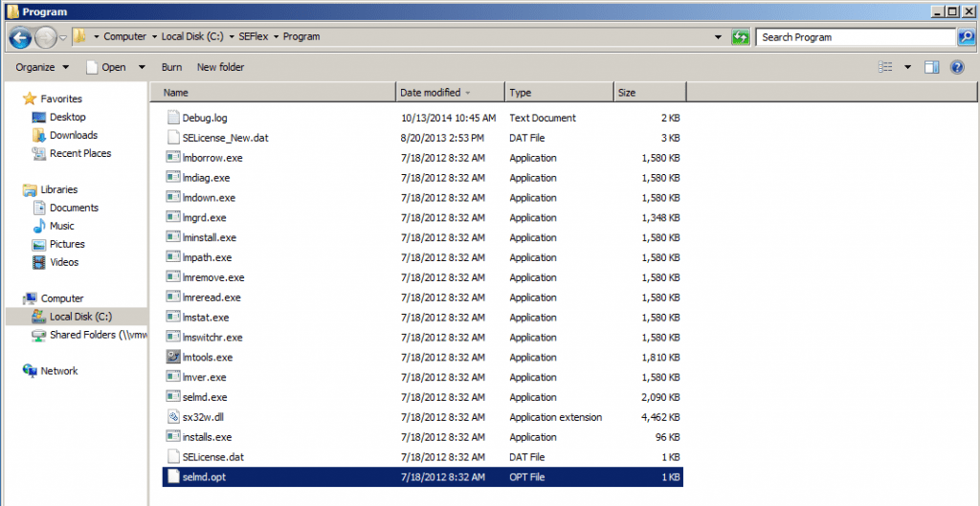The image size is (980, 506).
Task: Click the New folder button
Action: 220,67
